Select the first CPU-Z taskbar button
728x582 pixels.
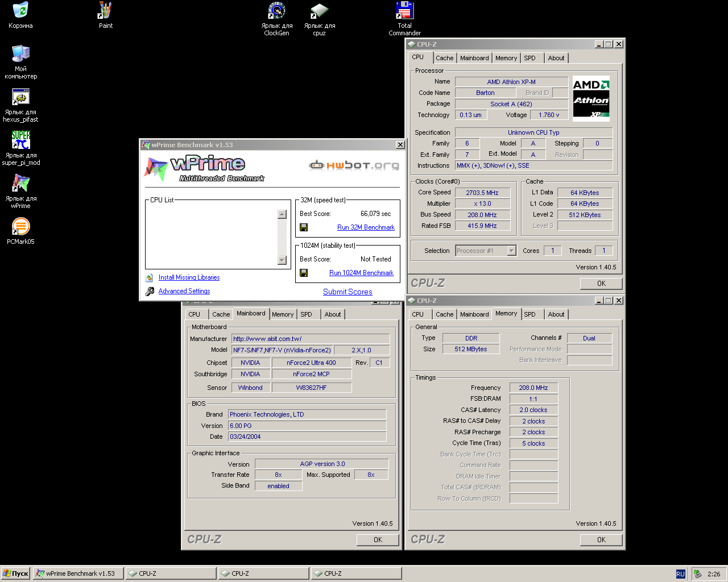pos(171,573)
